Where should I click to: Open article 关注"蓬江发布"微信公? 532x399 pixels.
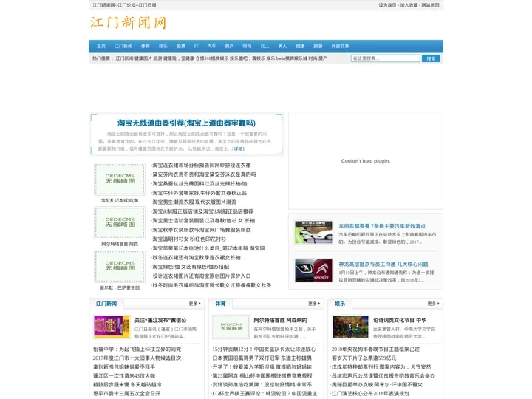[160, 320]
